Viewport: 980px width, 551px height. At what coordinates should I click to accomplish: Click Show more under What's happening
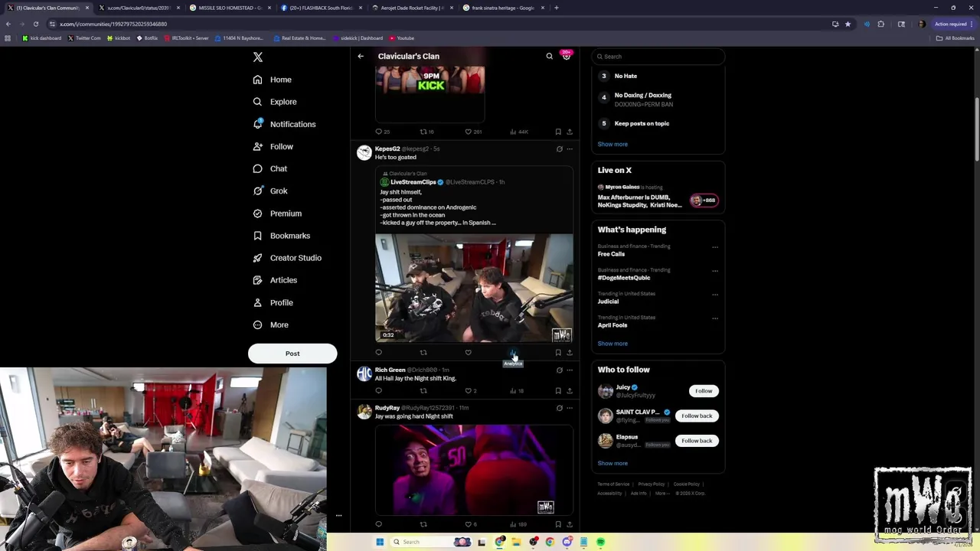[612, 344]
